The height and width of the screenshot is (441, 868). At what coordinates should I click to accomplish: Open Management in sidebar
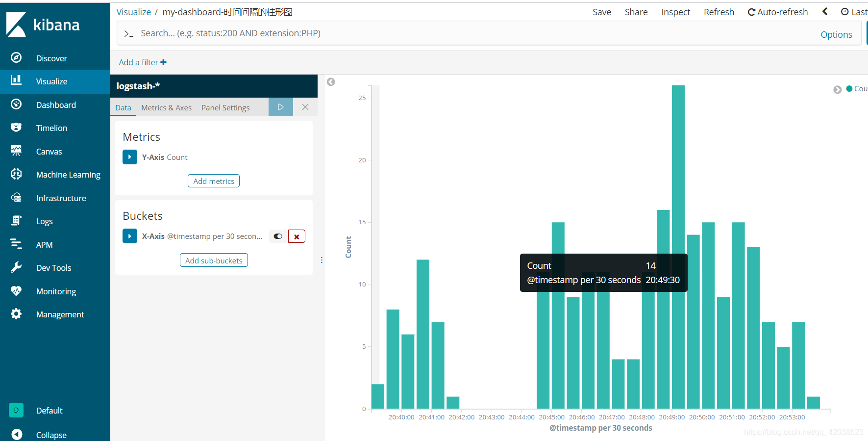[x=60, y=314]
